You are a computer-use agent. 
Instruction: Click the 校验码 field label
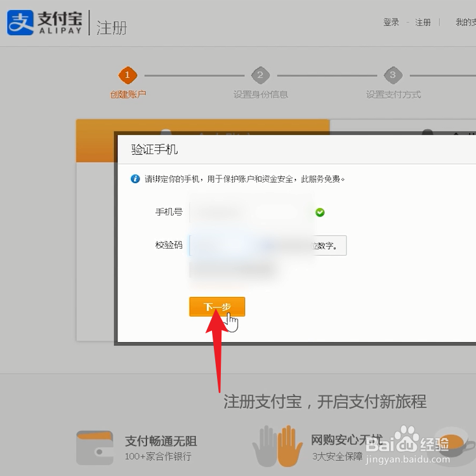169,245
